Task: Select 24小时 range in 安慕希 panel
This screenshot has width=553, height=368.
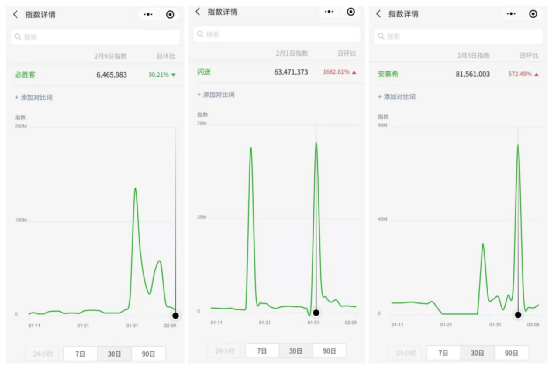Action: [x=406, y=353]
